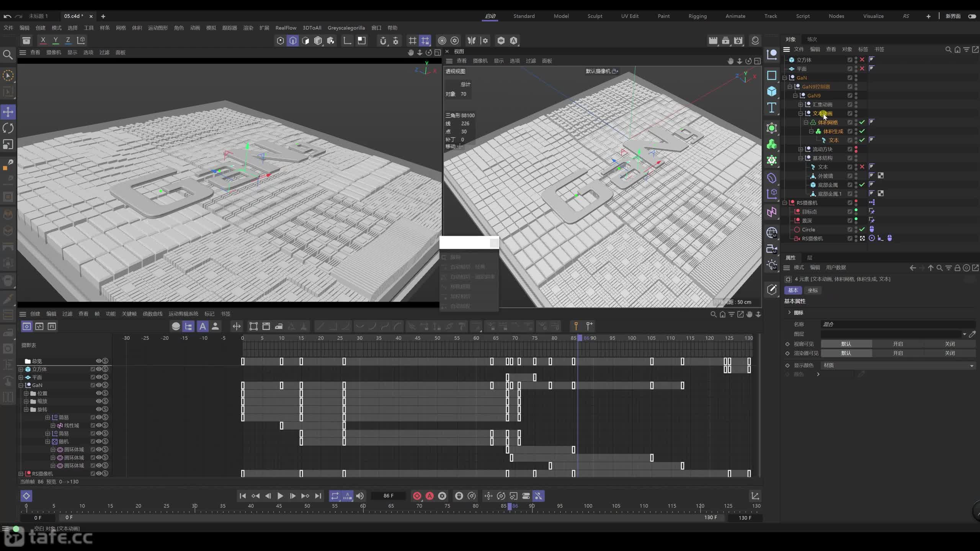Open the 运动图形 menu

[x=158, y=28]
